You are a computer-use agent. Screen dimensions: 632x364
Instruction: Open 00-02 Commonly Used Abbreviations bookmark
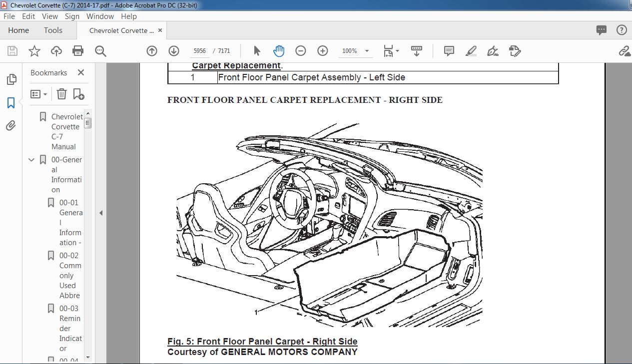pos(70,275)
